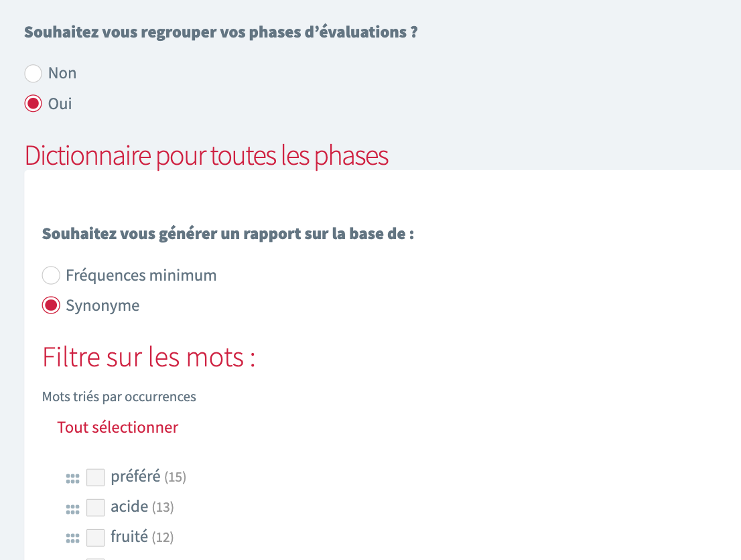
Task: Click the partially visible drag handle at the bottom
Action: click(72, 557)
